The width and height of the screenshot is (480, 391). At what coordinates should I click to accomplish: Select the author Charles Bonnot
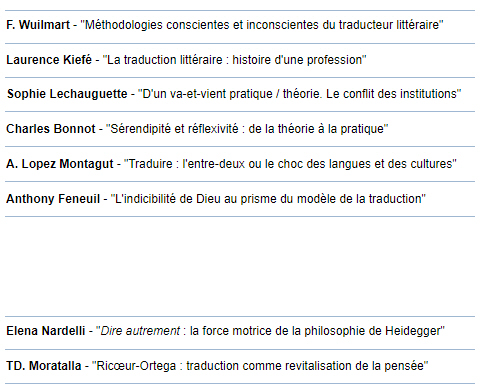[51, 129]
